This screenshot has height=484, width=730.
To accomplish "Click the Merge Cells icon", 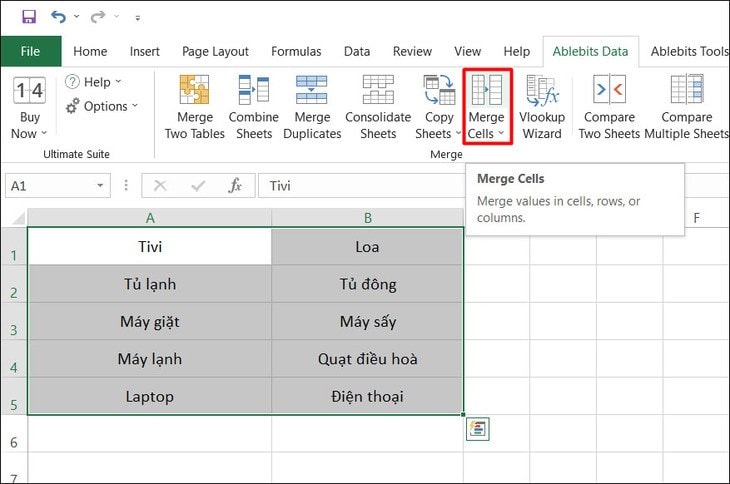I will point(487,90).
